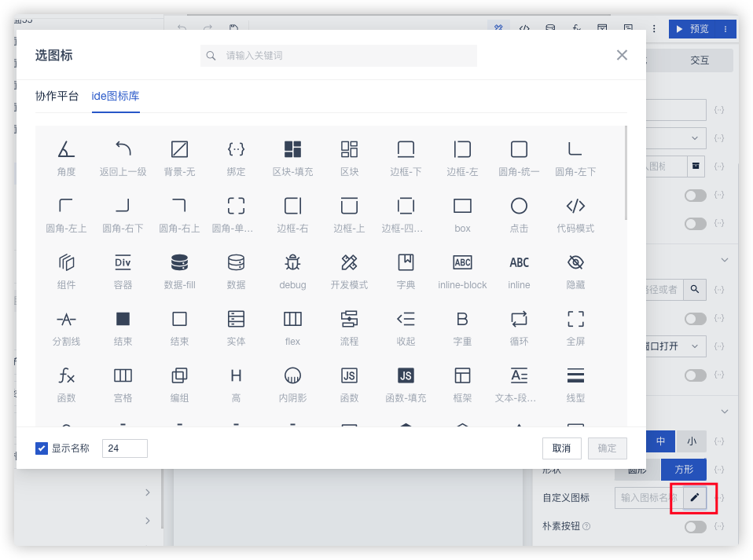
Task: Select the 函数 function icon
Action: pos(66,375)
